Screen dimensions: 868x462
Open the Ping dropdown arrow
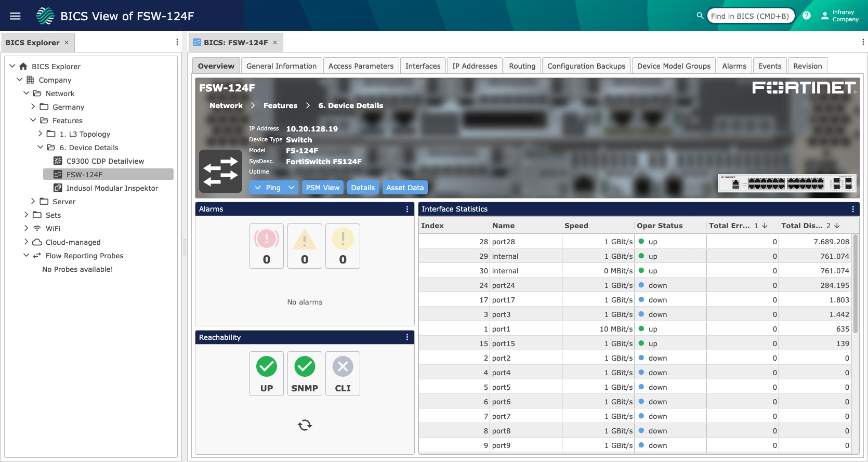(291, 188)
